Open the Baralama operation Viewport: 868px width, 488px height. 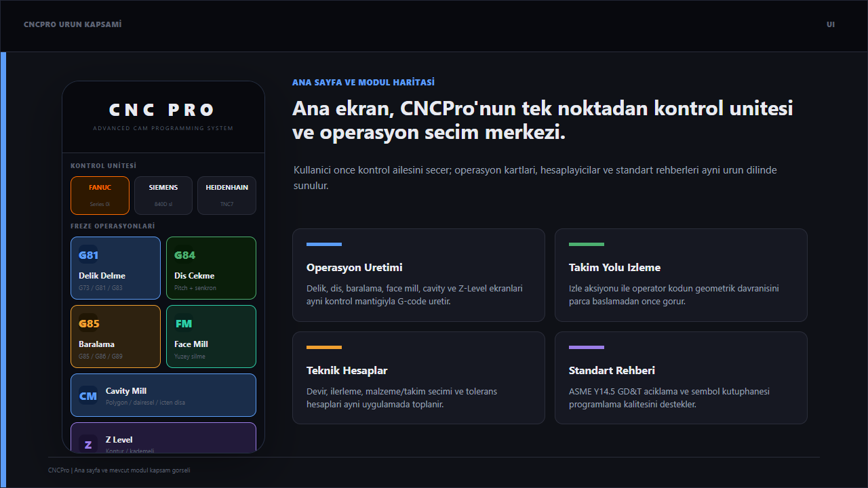click(x=115, y=336)
